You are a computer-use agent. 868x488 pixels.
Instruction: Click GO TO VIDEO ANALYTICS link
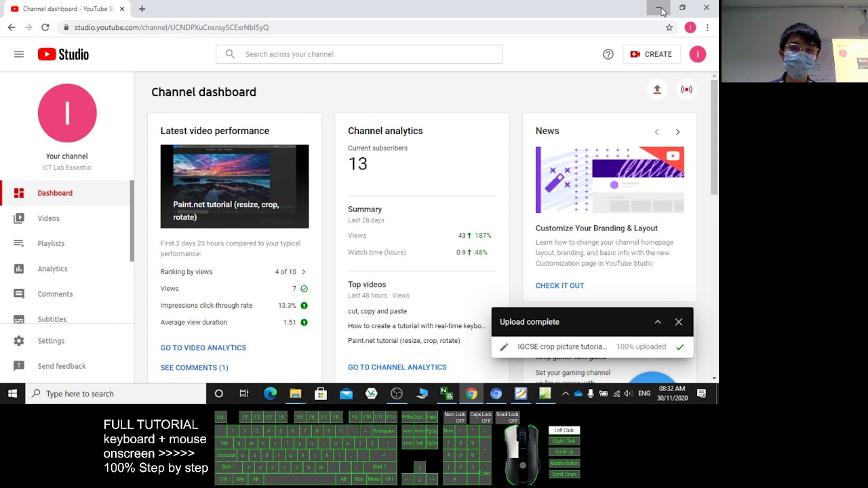[x=203, y=348]
